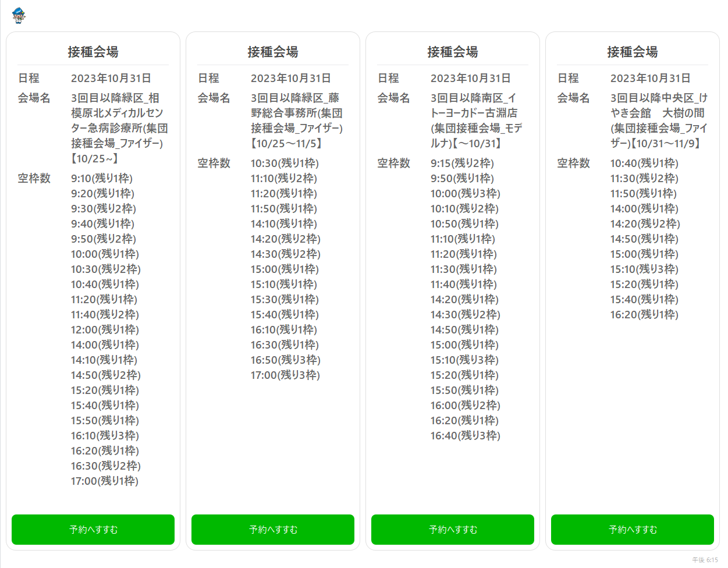This screenshot has height=568, width=728.
Task: Click the 午後 6:15 timestamp
Action: coord(705,560)
